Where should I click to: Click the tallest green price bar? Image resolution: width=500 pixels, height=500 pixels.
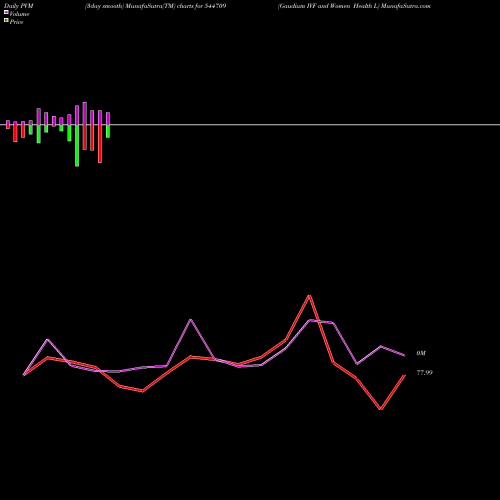point(77,146)
